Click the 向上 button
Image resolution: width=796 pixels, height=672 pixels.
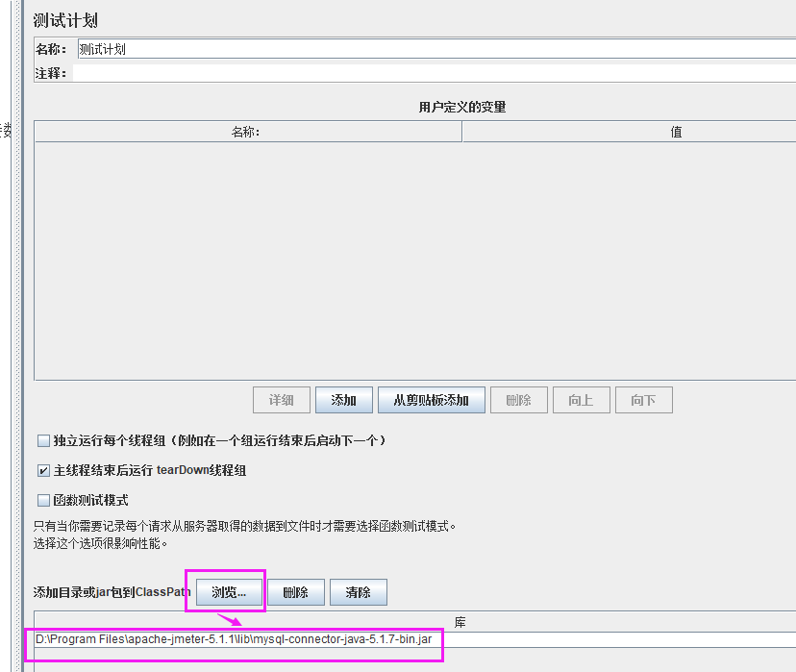pos(581,399)
